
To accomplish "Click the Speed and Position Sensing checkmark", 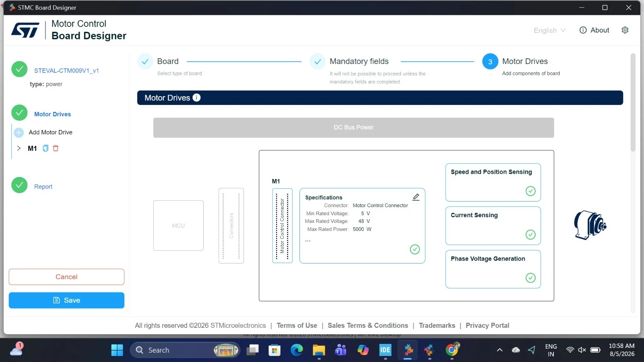I will [530, 191].
